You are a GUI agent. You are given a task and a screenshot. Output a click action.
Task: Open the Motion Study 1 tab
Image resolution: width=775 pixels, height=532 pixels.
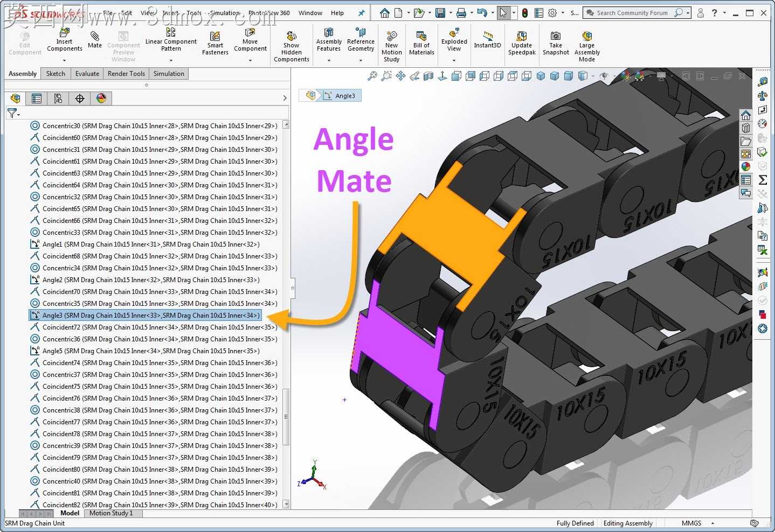[111, 513]
